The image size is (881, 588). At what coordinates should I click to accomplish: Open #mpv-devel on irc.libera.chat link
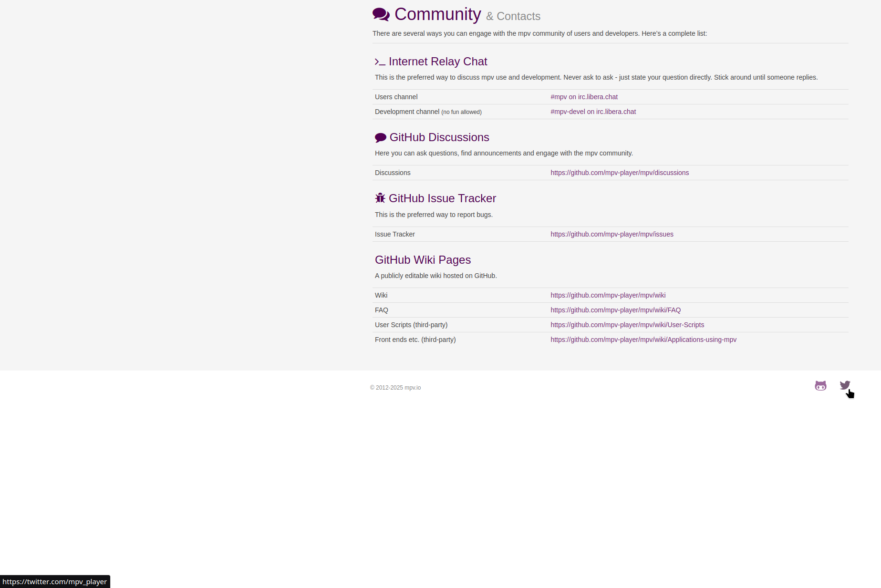tap(593, 112)
